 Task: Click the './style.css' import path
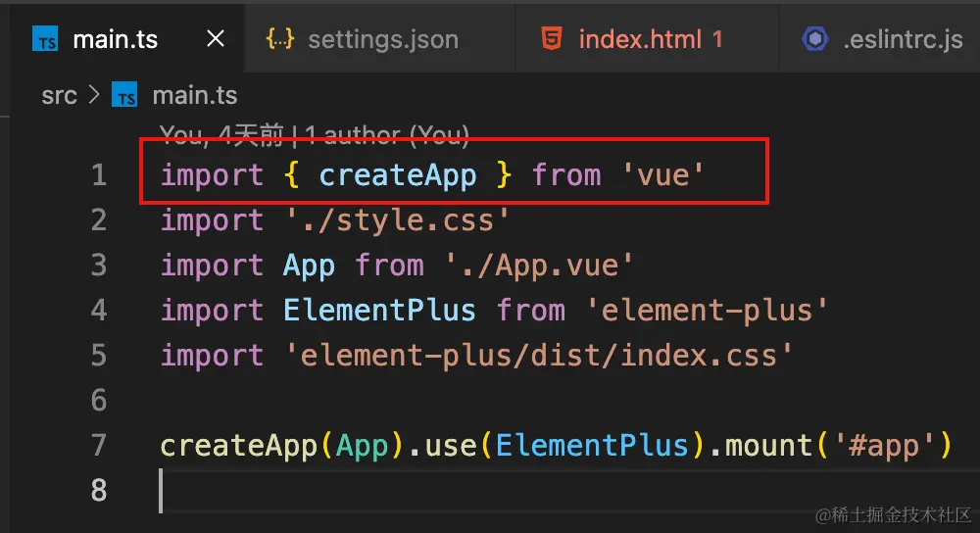(398, 220)
